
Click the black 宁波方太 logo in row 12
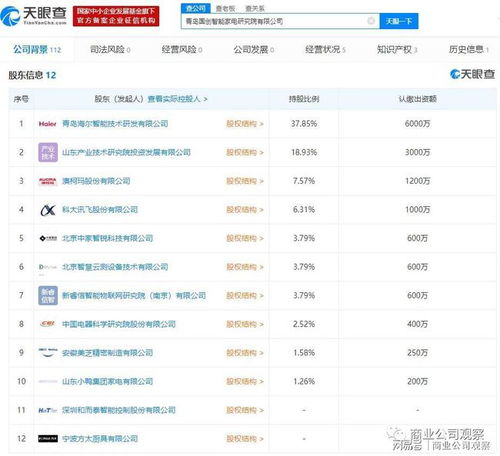(48, 439)
